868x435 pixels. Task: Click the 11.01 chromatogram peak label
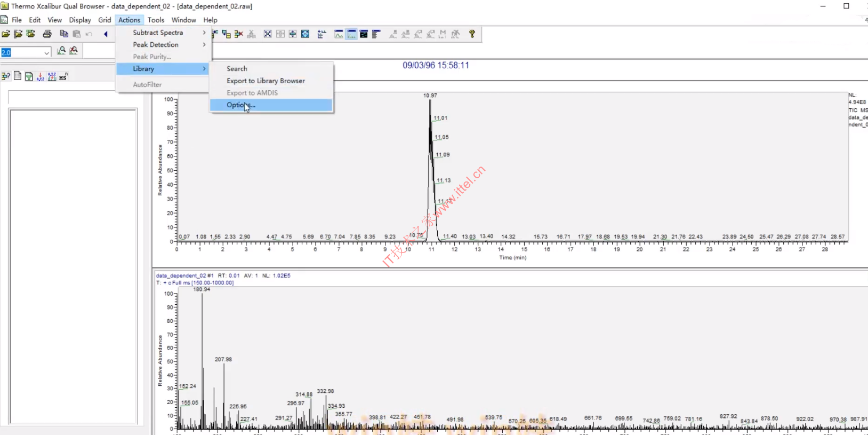(440, 118)
